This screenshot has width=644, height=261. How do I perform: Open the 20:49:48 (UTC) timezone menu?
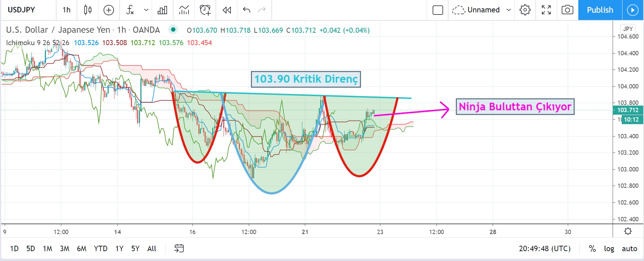click(x=545, y=249)
